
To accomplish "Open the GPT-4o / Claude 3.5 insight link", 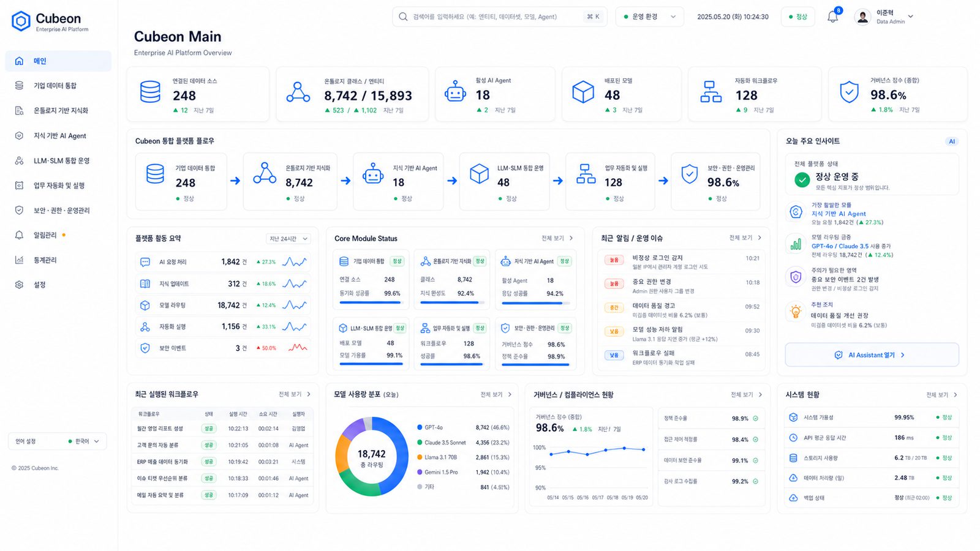I will click(840, 246).
